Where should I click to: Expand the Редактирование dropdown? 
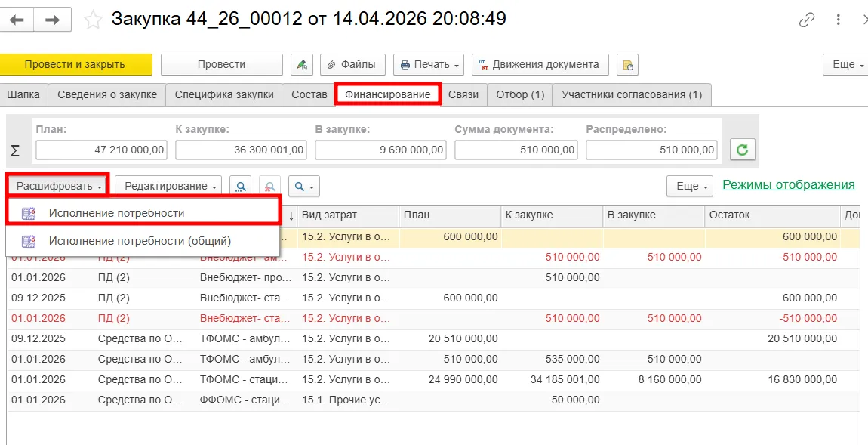coord(168,187)
